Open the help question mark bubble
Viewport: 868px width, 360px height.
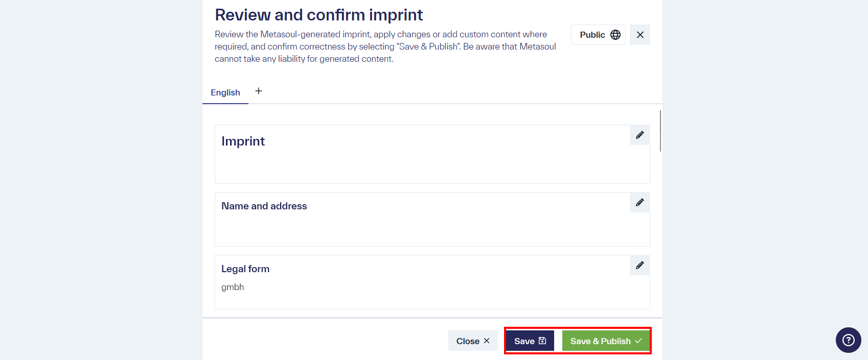click(848, 340)
